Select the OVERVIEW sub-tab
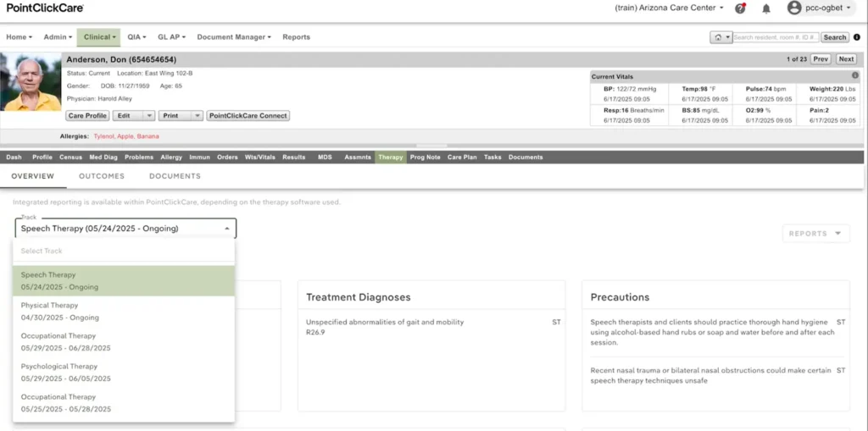This screenshot has height=431, width=868. (33, 176)
